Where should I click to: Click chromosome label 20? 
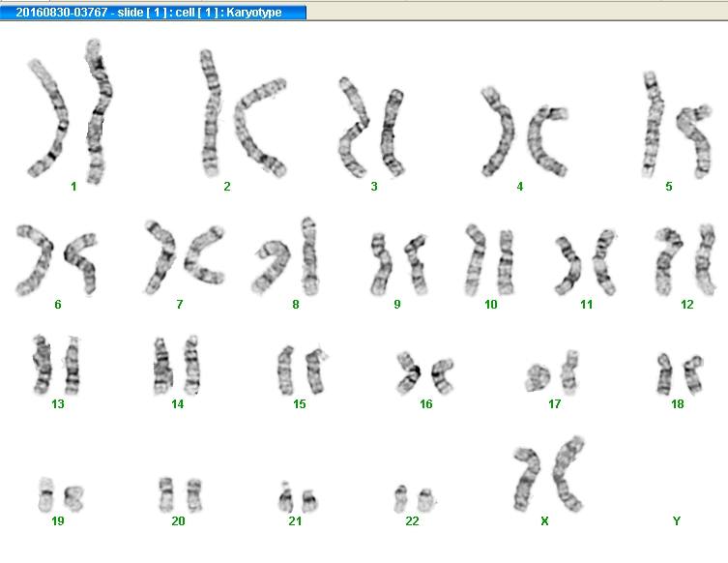pyautogui.click(x=178, y=521)
